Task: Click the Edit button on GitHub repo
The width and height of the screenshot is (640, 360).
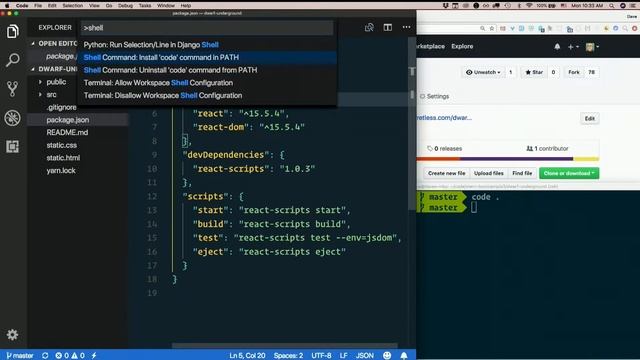Action: tap(589, 118)
